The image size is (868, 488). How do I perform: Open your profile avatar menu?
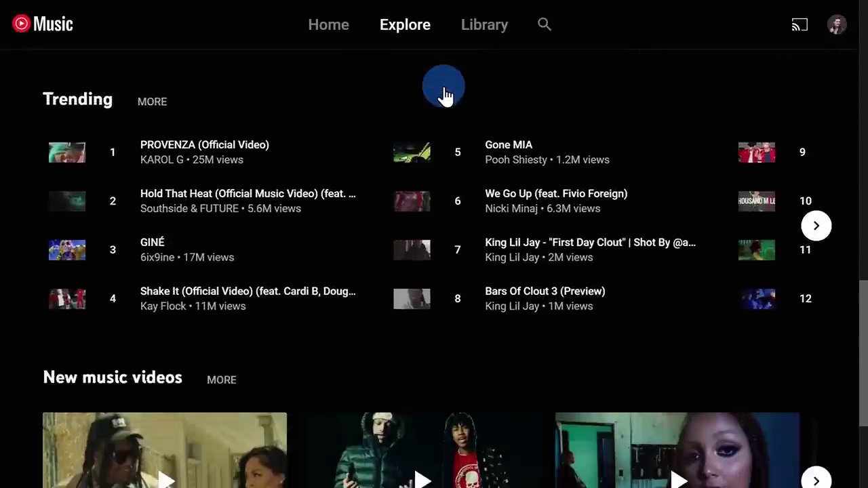[x=837, y=24]
